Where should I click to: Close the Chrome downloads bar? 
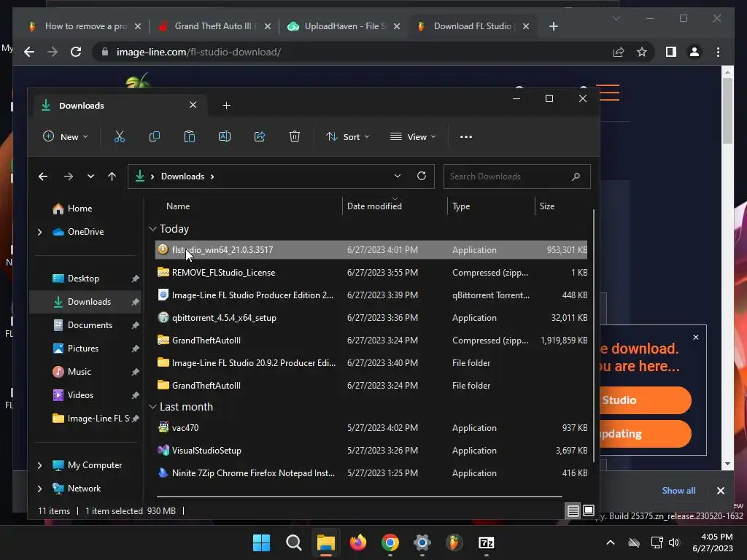coord(720,491)
